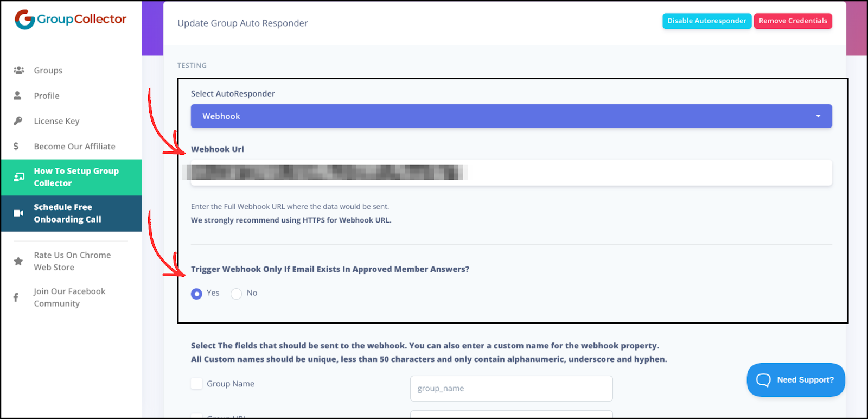This screenshot has height=419, width=868.
Task: Click the Need Support chat bubble icon
Action: (x=763, y=380)
